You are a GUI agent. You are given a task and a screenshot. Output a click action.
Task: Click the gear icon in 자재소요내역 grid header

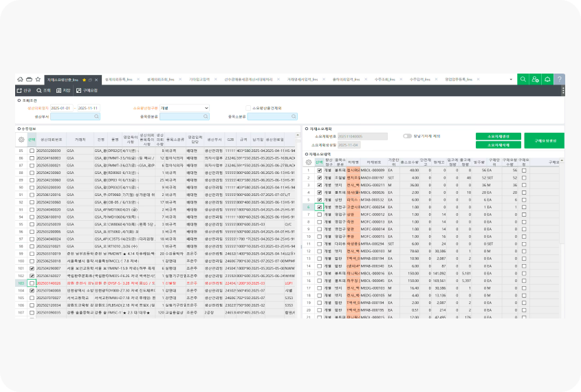(x=309, y=163)
